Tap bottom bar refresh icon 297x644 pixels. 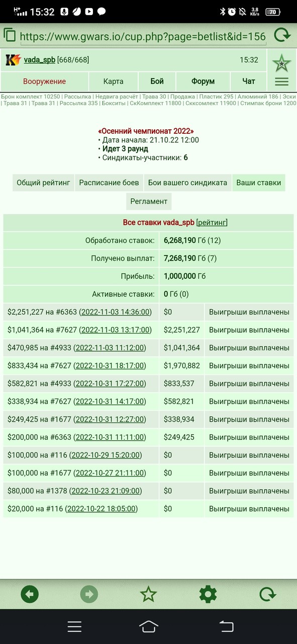267,595
